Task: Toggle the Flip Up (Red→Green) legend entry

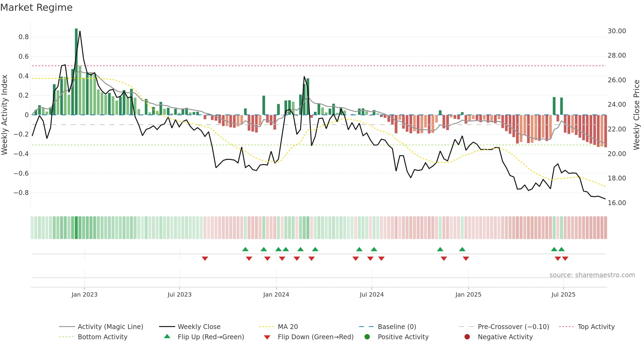Action: pos(204,337)
